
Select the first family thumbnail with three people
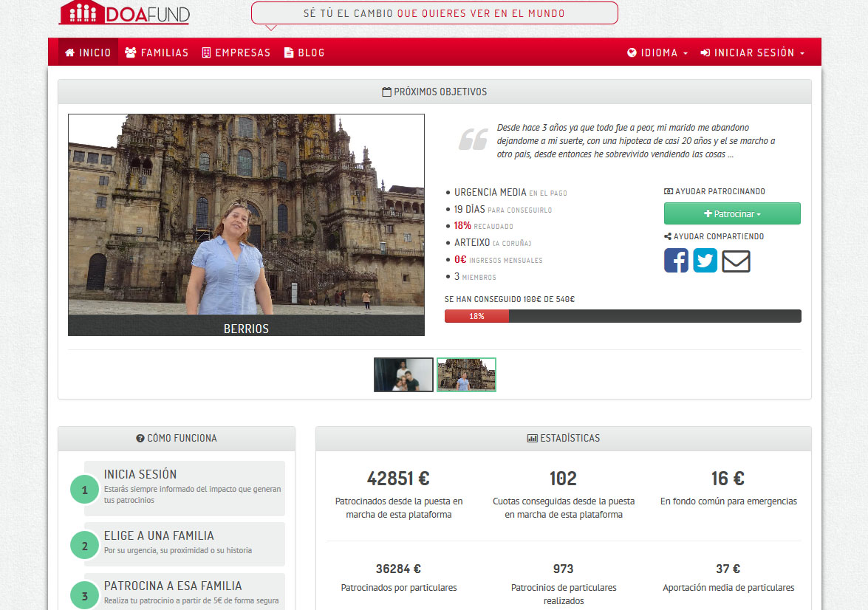click(x=403, y=374)
